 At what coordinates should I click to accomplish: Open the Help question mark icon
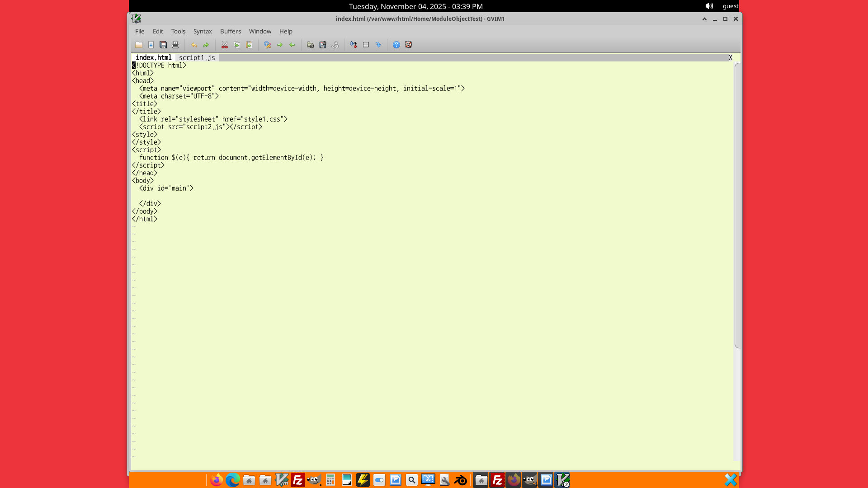396,45
